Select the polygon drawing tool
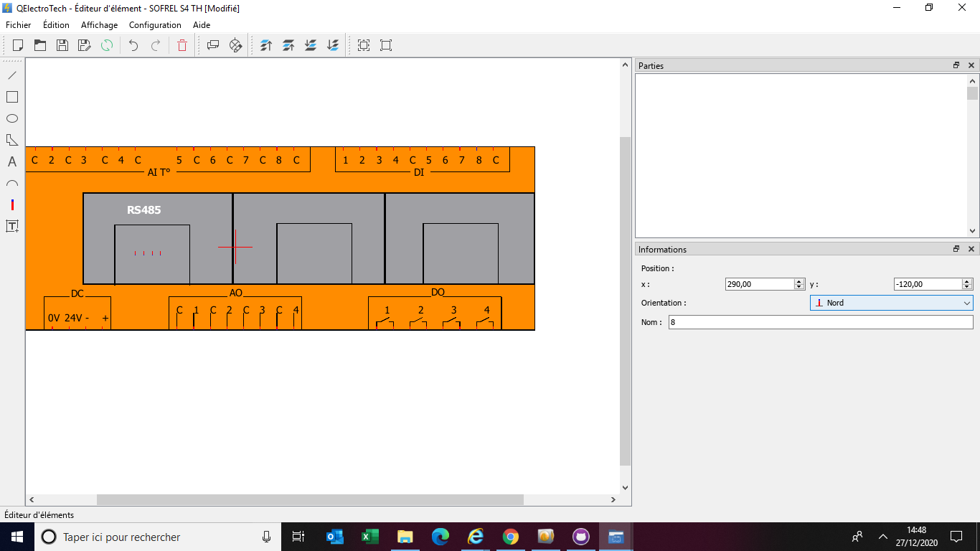The image size is (980, 551). coord(12,140)
